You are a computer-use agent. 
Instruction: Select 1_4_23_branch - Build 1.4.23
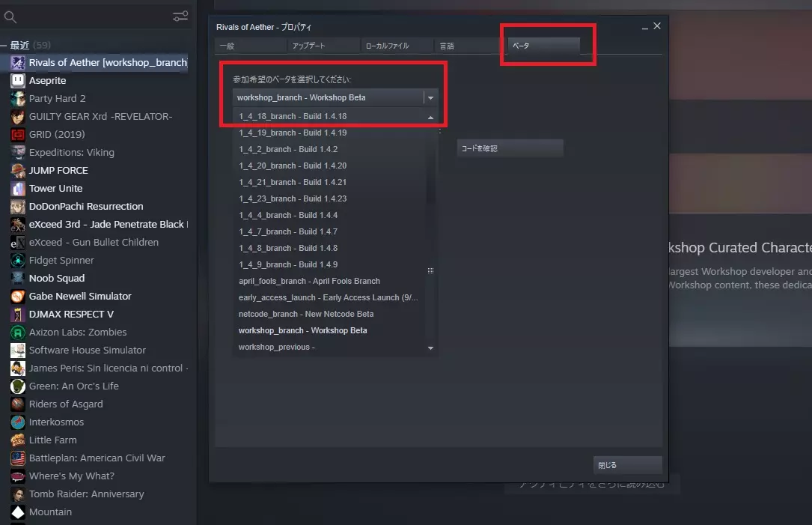point(329,198)
